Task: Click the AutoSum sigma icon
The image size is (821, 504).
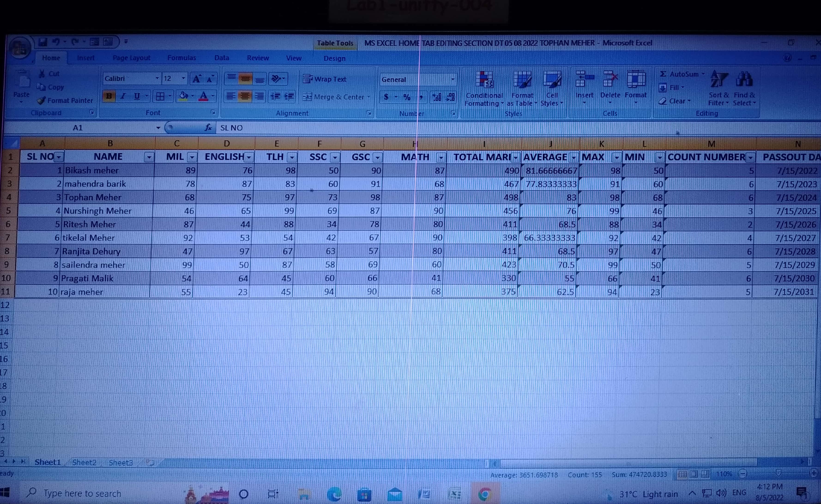Action: point(663,74)
